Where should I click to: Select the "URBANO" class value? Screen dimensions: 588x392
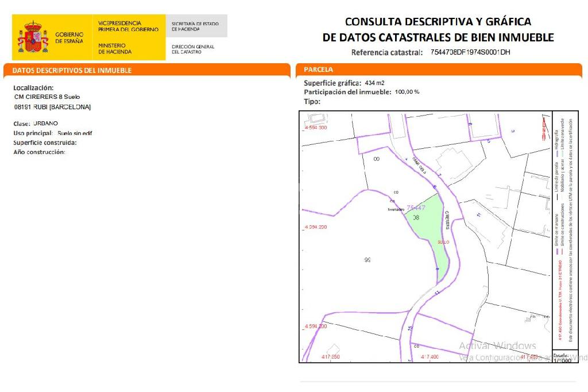(46, 123)
